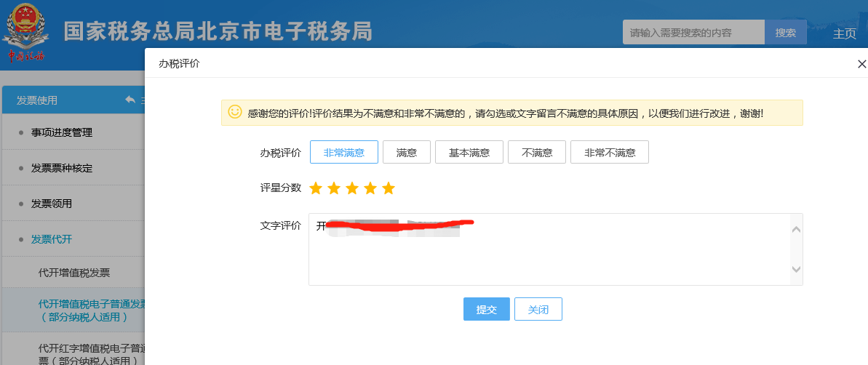This screenshot has height=365, width=868.
Task: Click the 国家税务总局北京市电子税务局 title
Action: click(x=218, y=32)
